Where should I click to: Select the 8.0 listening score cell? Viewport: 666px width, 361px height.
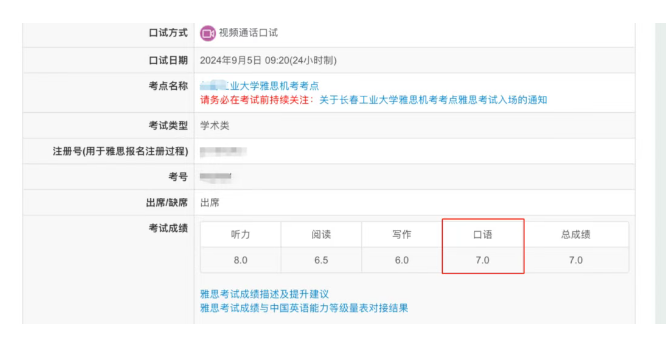point(240,260)
